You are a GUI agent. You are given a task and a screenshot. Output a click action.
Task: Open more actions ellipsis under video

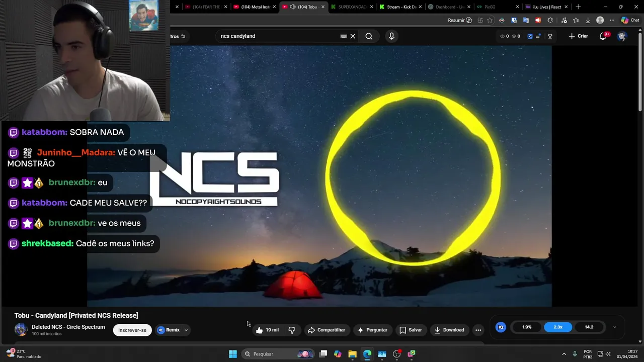(x=478, y=330)
